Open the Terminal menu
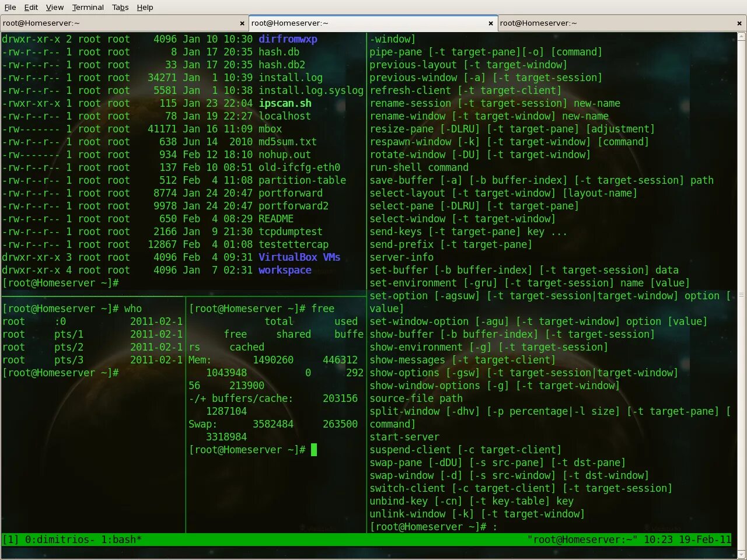 tap(88, 7)
